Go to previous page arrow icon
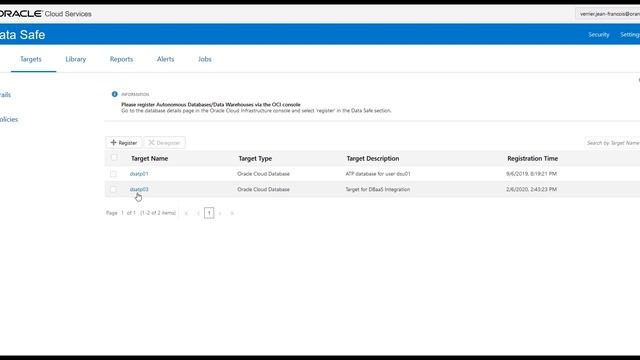Viewport: 640px width, 360px height. point(198,213)
